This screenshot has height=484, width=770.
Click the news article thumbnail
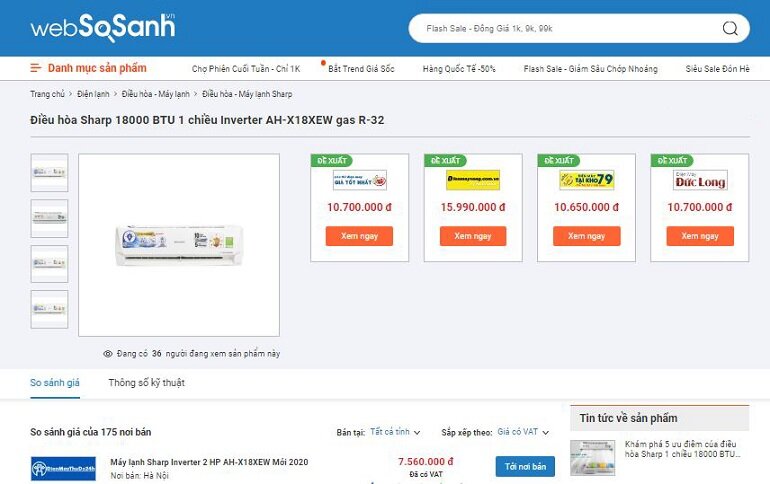tap(592, 457)
